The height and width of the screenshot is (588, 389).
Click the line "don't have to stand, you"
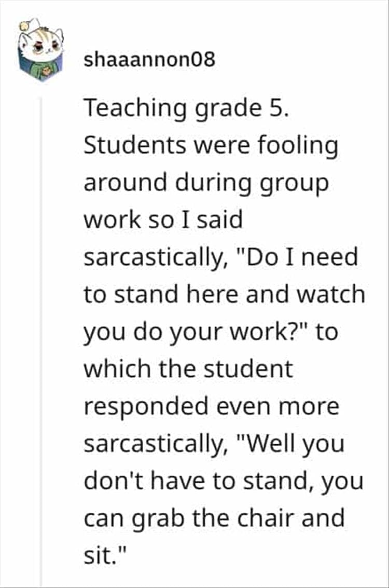223,482
